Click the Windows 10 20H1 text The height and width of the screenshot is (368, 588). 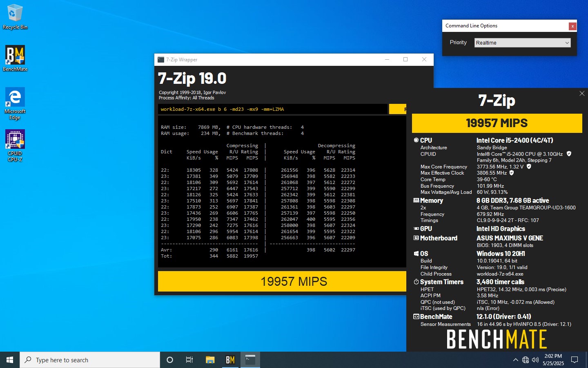[501, 254]
